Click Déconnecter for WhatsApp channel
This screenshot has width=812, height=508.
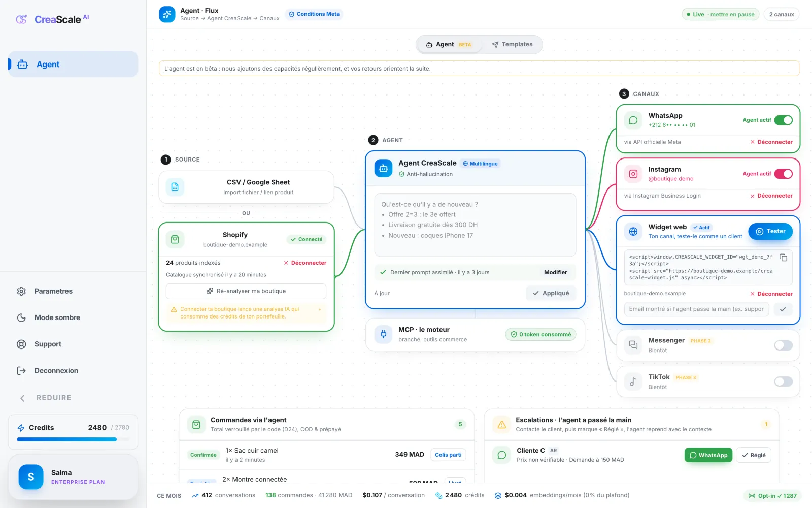771,142
